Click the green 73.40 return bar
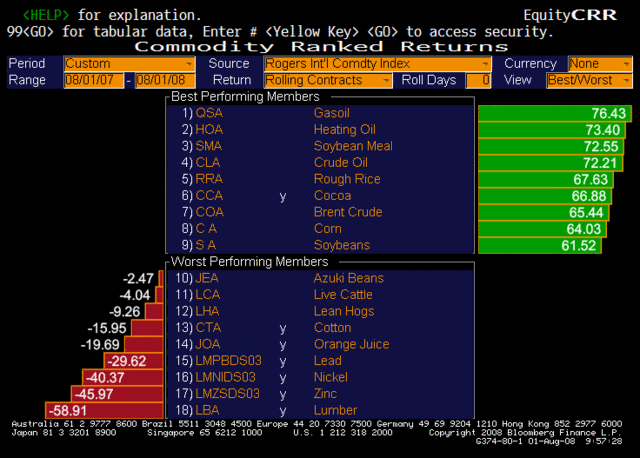 click(x=552, y=130)
